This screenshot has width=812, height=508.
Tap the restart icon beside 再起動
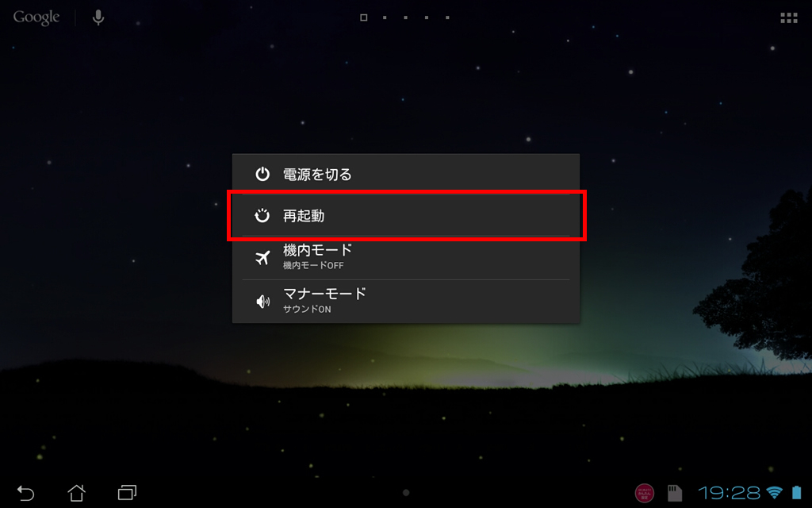click(x=262, y=216)
